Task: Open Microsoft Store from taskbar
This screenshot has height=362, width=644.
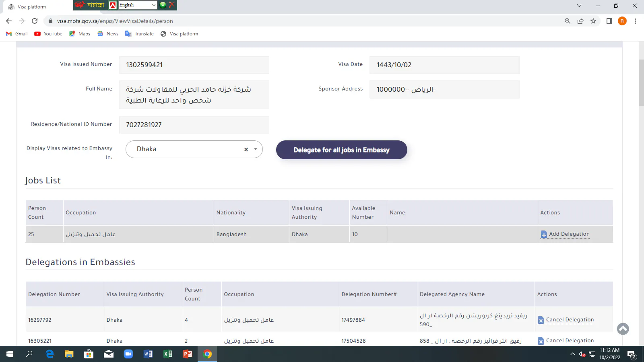Action: pyautogui.click(x=89, y=354)
